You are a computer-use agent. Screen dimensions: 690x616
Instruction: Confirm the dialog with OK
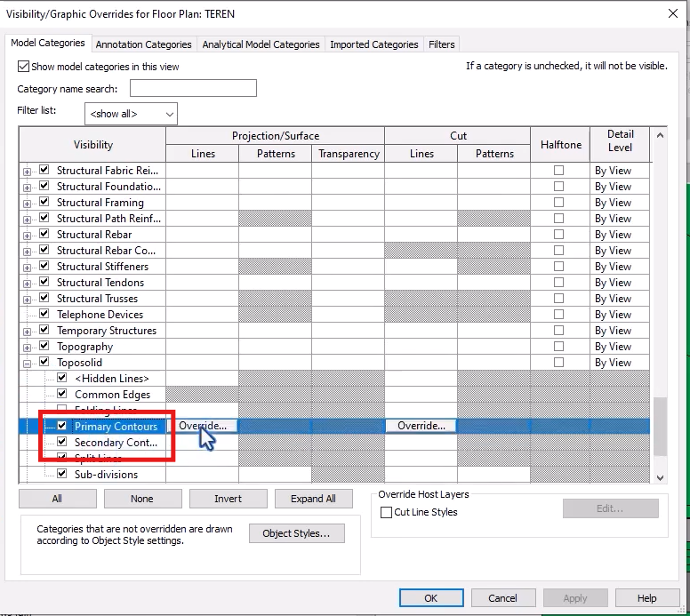(430, 598)
